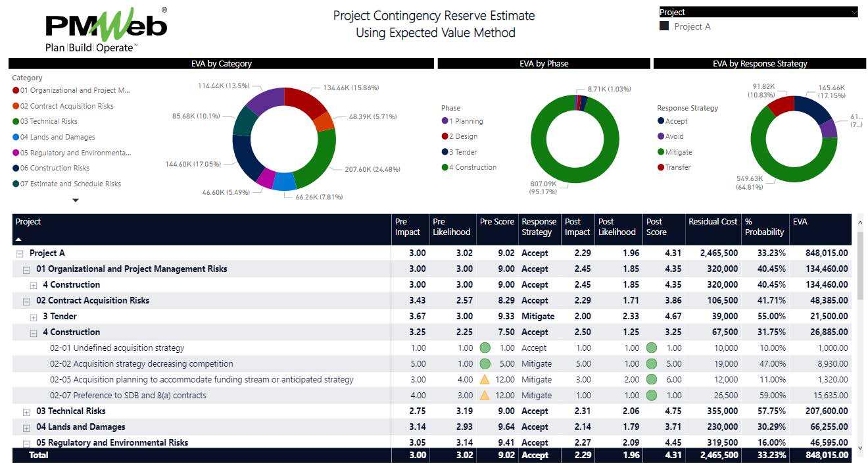Viewport: 868px width, 470px height.
Task: Click green status circle for 02-01 Pre Score
Action: pyautogui.click(x=485, y=348)
